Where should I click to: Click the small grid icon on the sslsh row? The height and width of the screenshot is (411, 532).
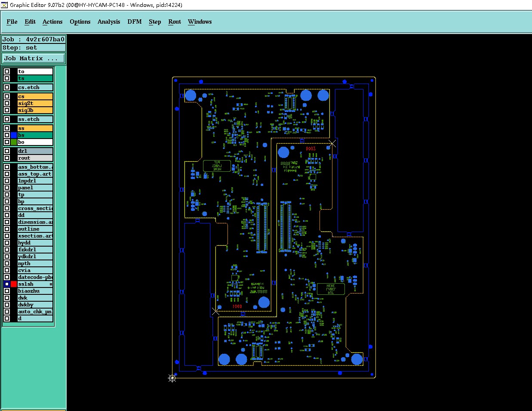coord(51,284)
